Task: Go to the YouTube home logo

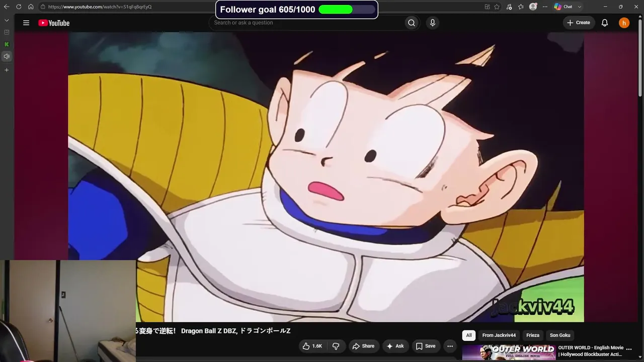Action: 54,23
